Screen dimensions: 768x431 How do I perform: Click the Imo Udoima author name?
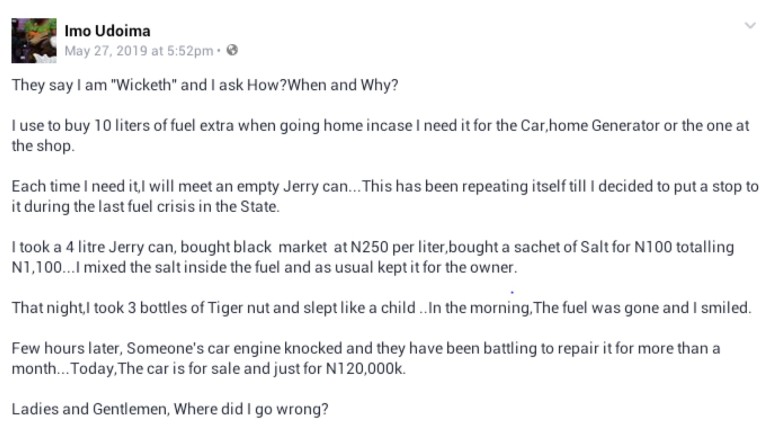click(x=107, y=31)
